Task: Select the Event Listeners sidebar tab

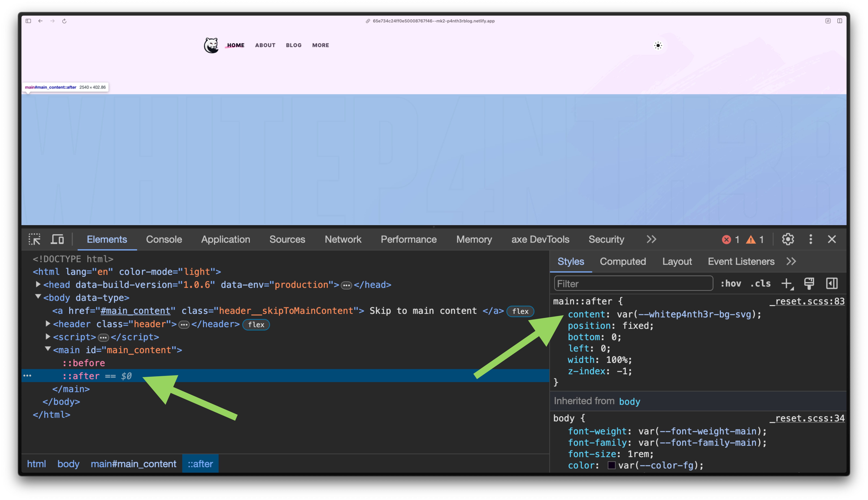Action: (x=741, y=261)
